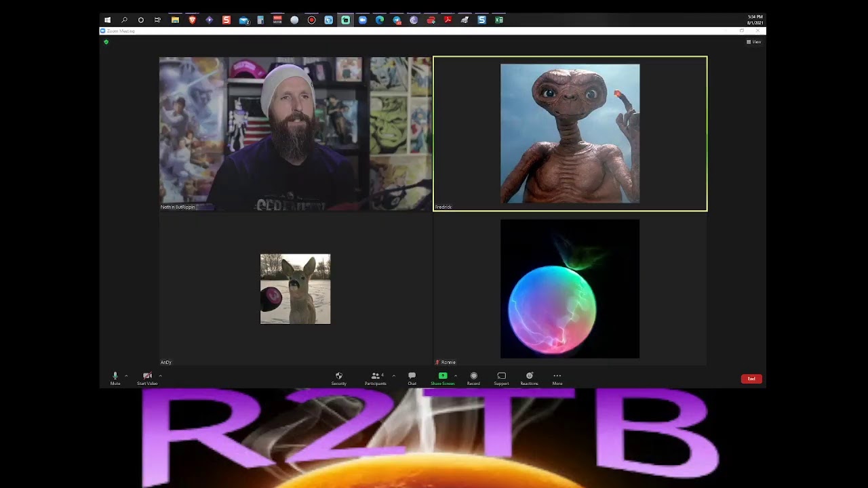Open Excel from the taskbar

point(499,20)
